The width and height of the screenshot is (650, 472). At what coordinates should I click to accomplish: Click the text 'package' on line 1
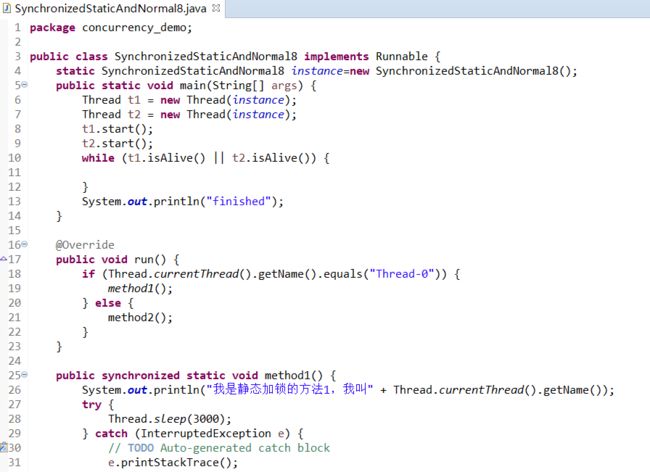point(52,28)
